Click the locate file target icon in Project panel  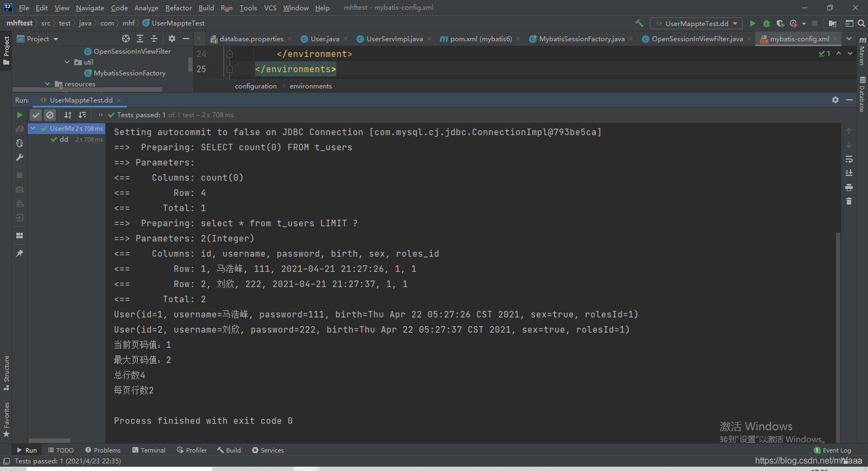click(126, 39)
